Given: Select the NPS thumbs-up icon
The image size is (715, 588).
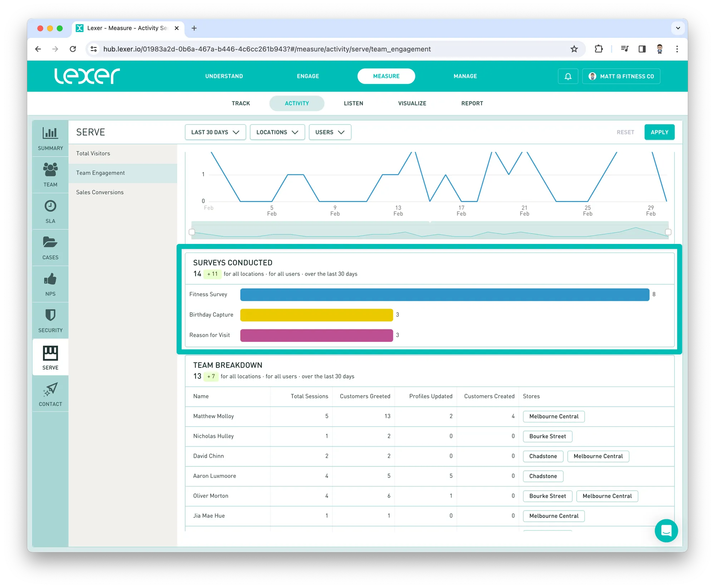Looking at the screenshot, I should point(50,279).
